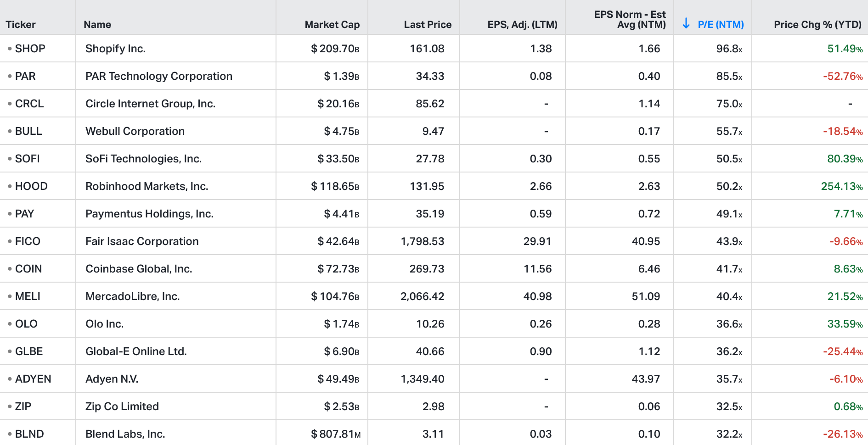The height and width of the screenshot is (445, 868).
Task: Click Robinhood Markets, Inc. name
Action: pyautogui.click(x=147, y=186)
